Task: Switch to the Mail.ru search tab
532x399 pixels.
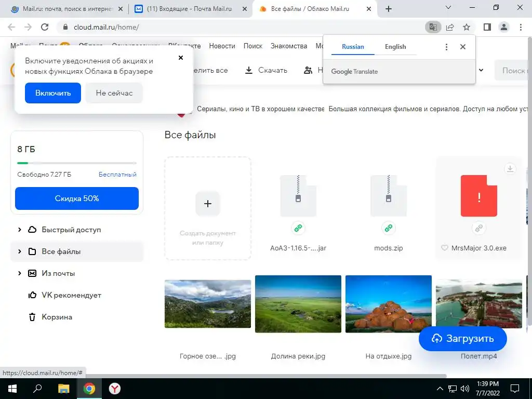Action: pos(66,9)
